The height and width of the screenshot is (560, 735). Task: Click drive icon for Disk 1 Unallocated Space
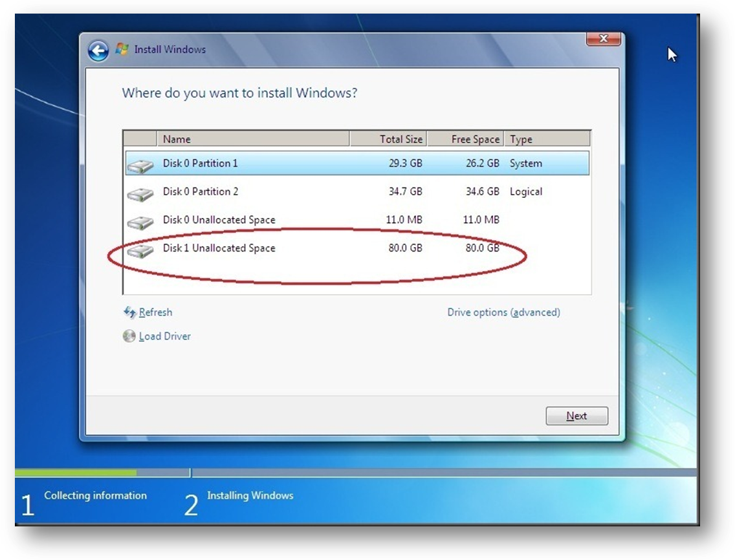[140, 250]
